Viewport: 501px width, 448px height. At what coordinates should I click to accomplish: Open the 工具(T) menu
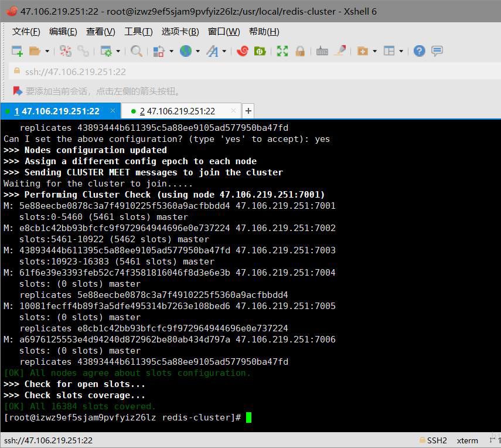point(138,32)
